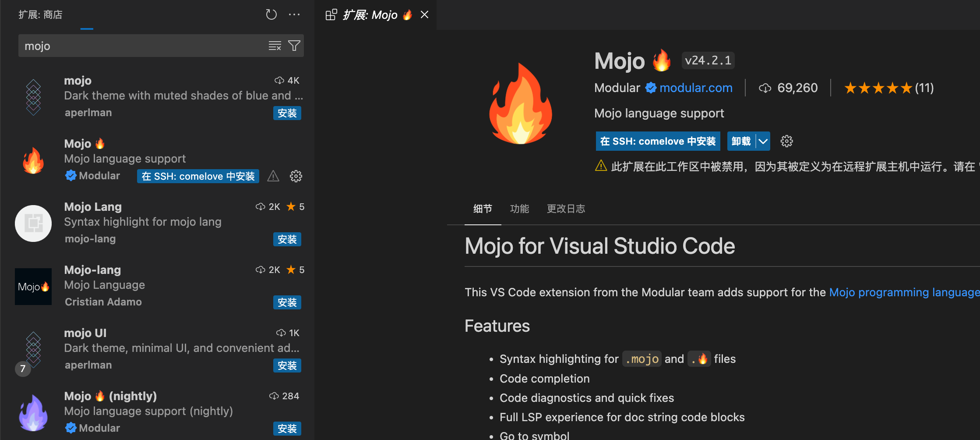This screenshot has height=440, width=980.
Task: Open the Mojo Lang placeholder icon
Action: tap(33, 224)
